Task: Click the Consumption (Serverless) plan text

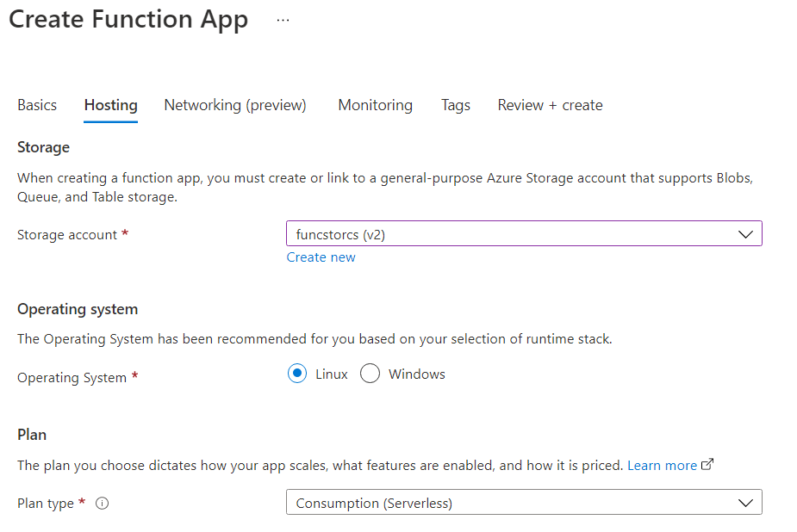Action: 374,503
